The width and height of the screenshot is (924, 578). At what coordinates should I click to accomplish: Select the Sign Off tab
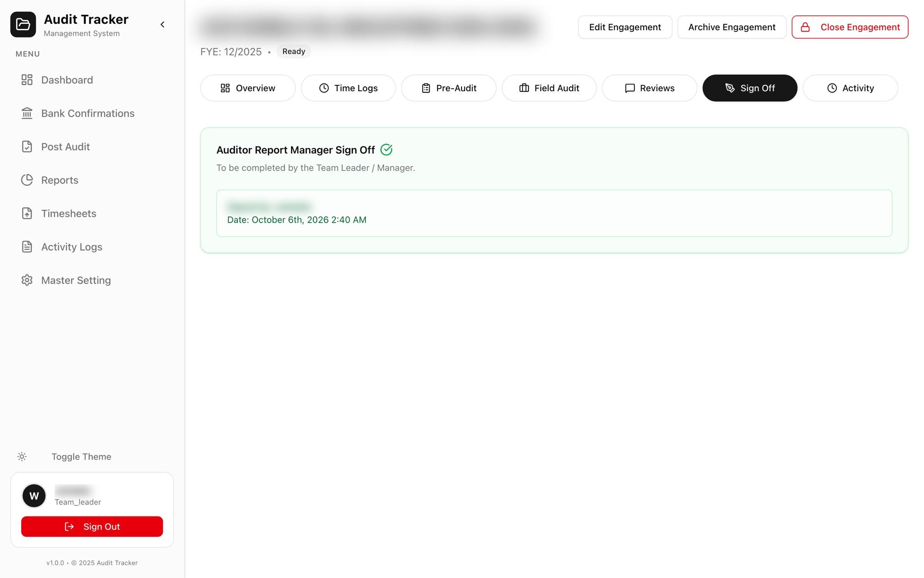[750, 88]
